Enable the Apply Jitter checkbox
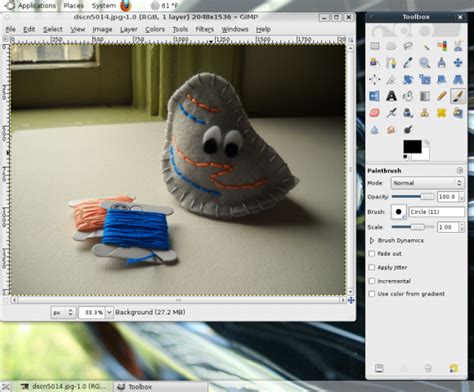This screenshot has width=474, height=392. (x=372, y=267)
